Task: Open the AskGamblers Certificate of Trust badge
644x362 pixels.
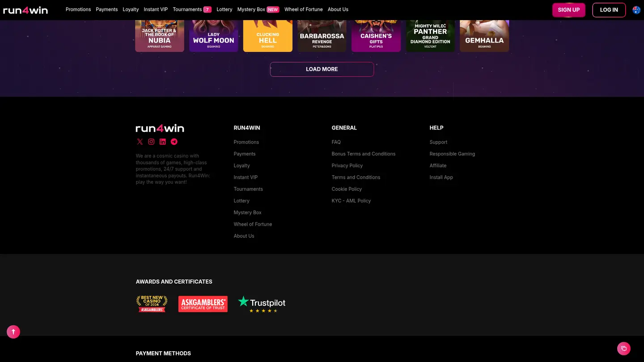Action: (203, 304)
